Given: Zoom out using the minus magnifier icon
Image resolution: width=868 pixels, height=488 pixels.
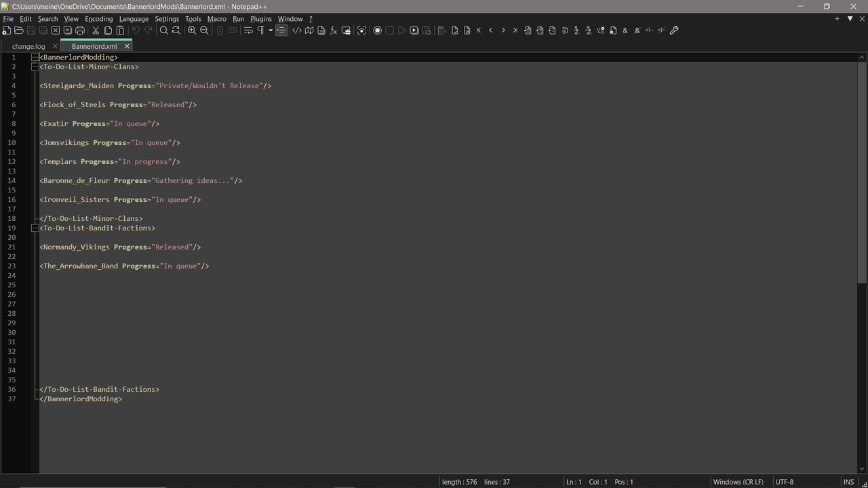Looking at the screenshot, I should 204,30.
